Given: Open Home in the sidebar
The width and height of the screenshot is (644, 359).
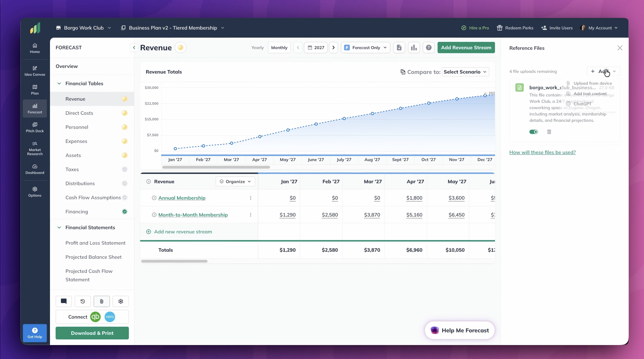Looking at the screenshot, I should [35, 48].
